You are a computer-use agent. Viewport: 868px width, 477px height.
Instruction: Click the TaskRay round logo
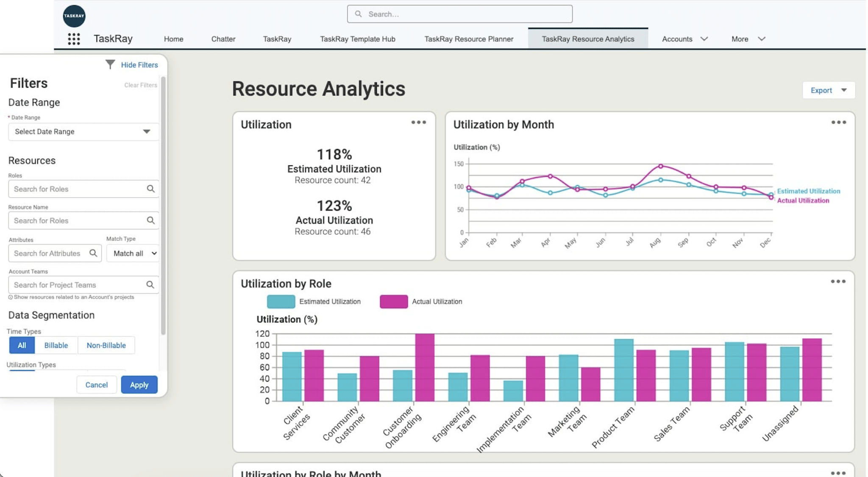point(74,16)
